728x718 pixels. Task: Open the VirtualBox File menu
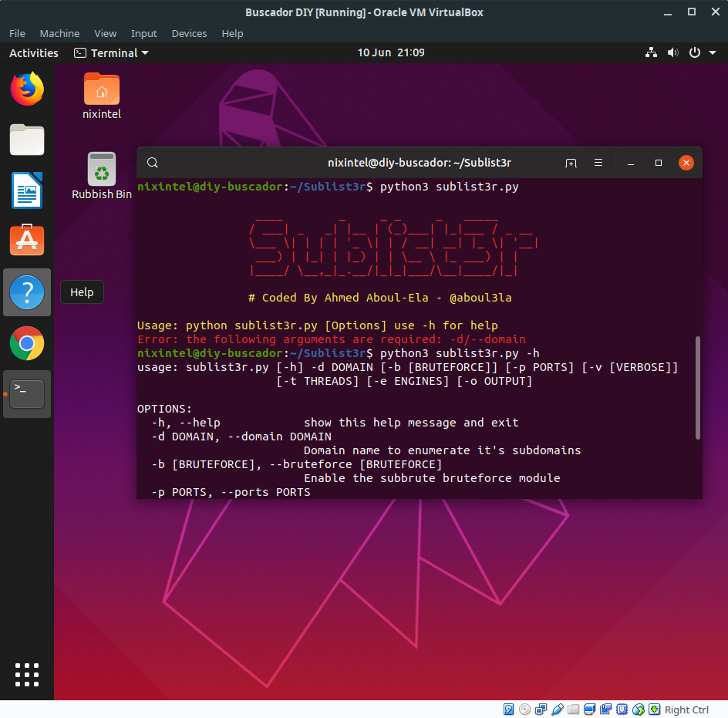(x=17, y=33)
